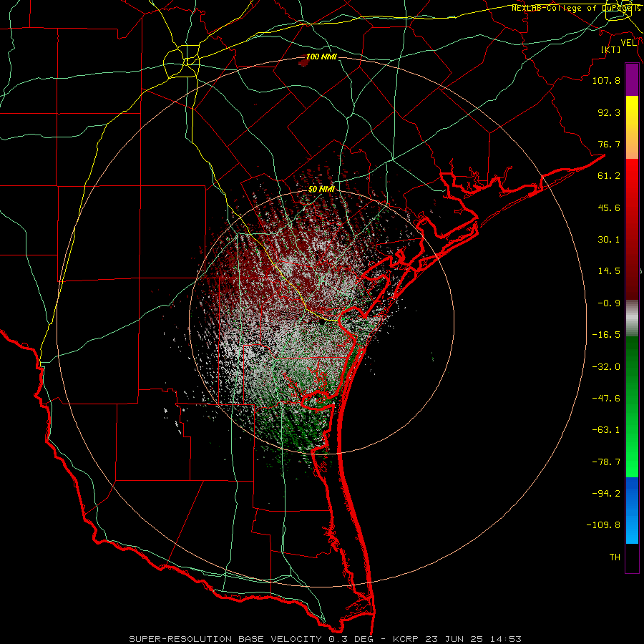Select the 14.5 legend value
This screenshot has height=644, width=644.
pyautogui.click(x=609, y=271)
